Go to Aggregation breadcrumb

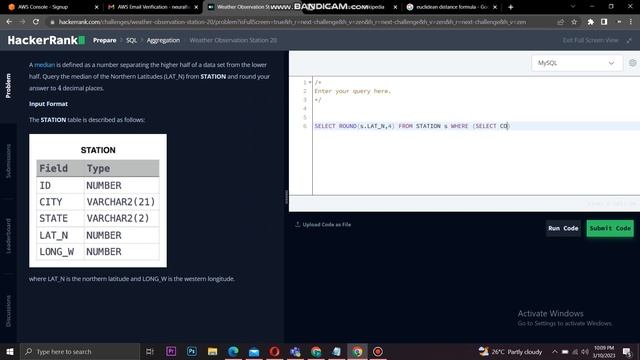pyautogui.click(x=163, y=40)
